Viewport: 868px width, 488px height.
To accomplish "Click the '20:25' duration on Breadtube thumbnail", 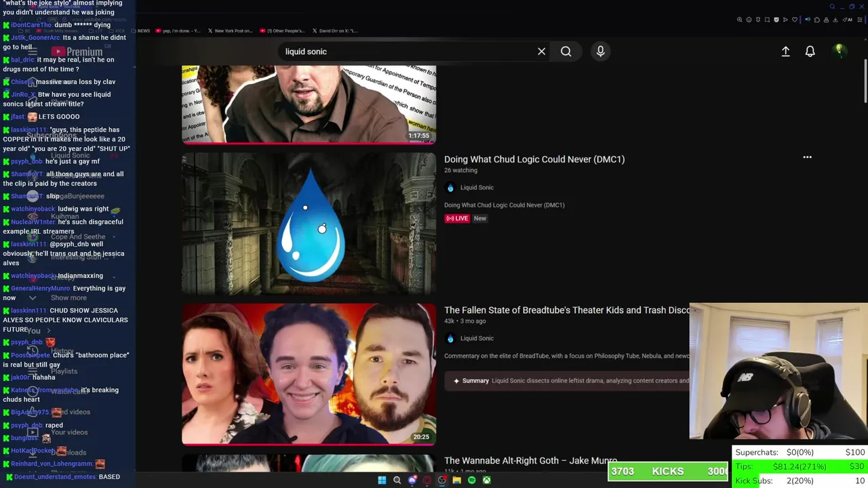I will click(421, 437).
